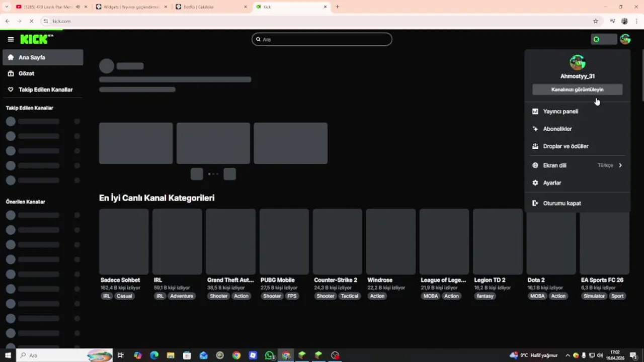Open the Sadece Sohbet category
644x362 pixels.
coord(124,242)
